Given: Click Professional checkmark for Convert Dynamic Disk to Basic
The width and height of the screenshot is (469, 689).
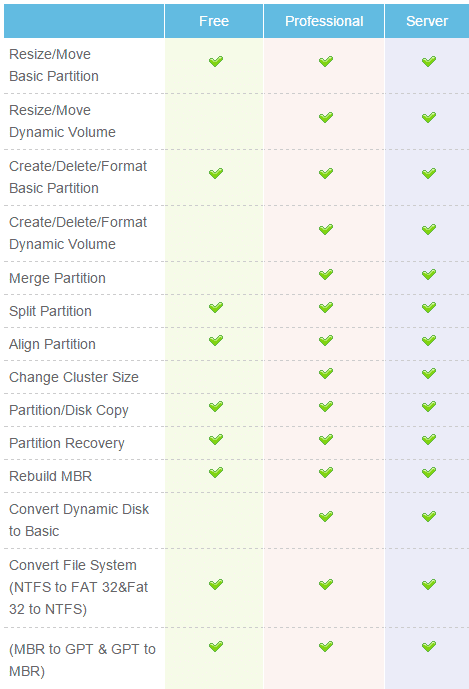Looking at the screenshot, I should (x=326, y=516).
